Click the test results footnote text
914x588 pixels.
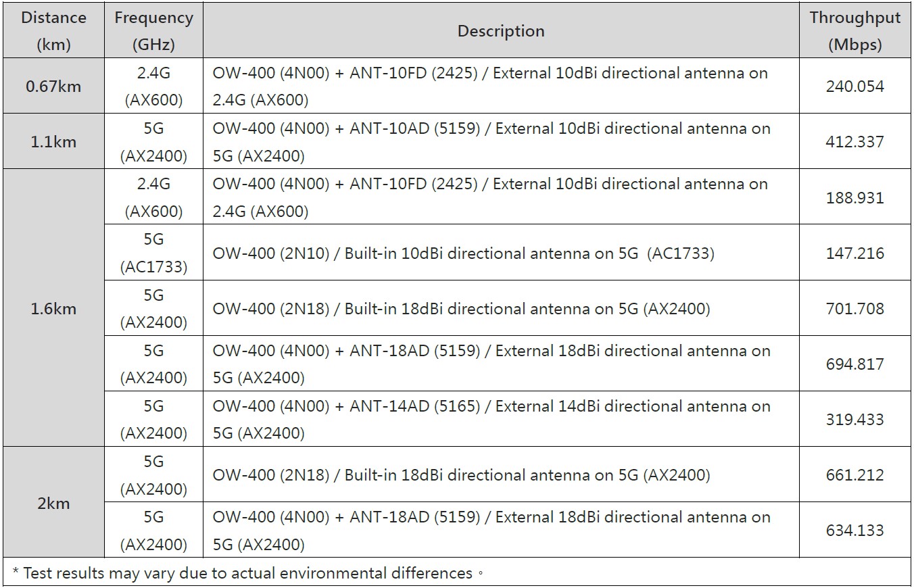pos(247,574)
